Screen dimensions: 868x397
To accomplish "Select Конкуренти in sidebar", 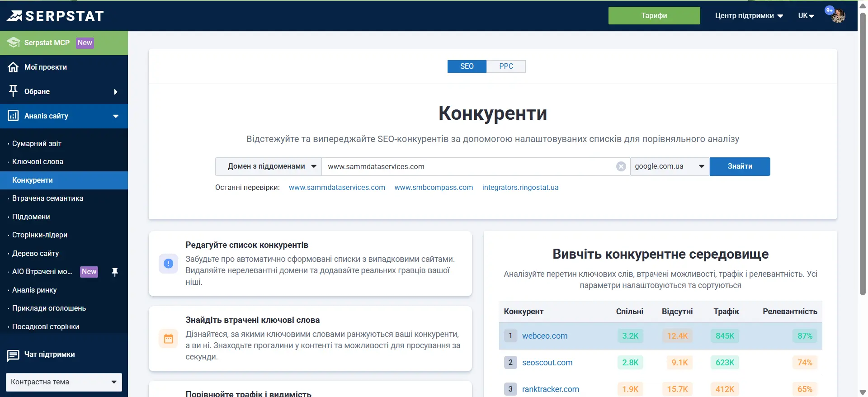I will click(x=64, y=180).
